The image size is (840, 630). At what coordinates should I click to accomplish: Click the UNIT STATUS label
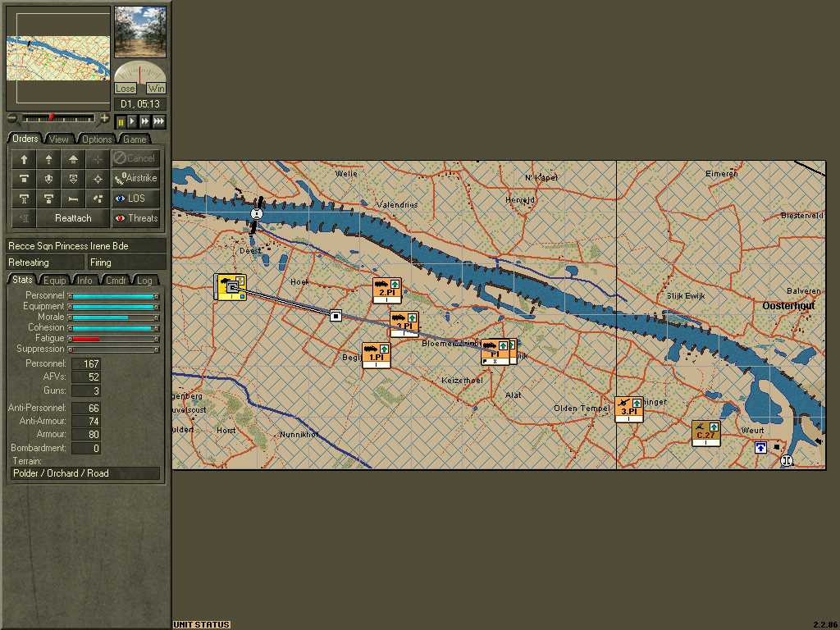coord(202,624)
